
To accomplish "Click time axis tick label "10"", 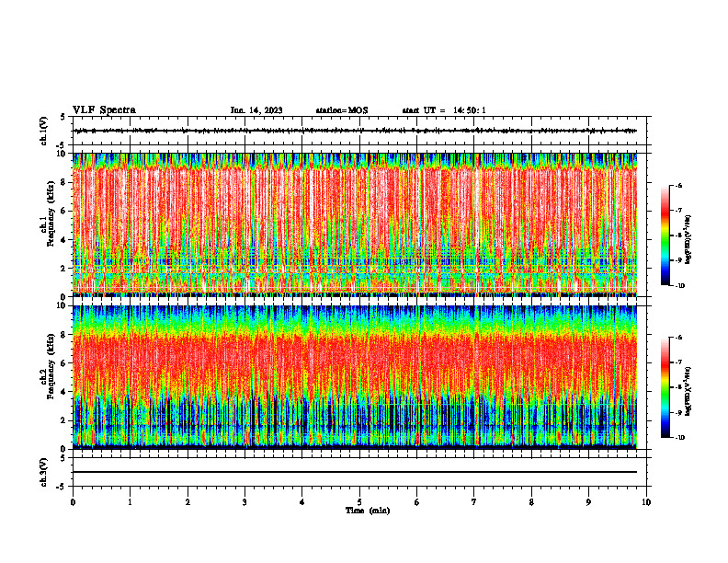I will click(x=646, y=502).
